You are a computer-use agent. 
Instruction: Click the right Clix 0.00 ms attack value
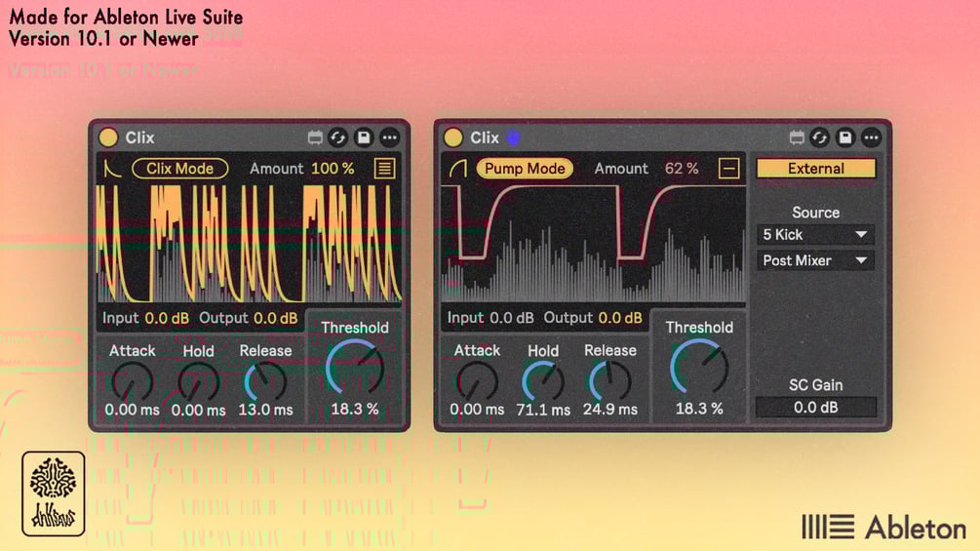tap(477, 410)
